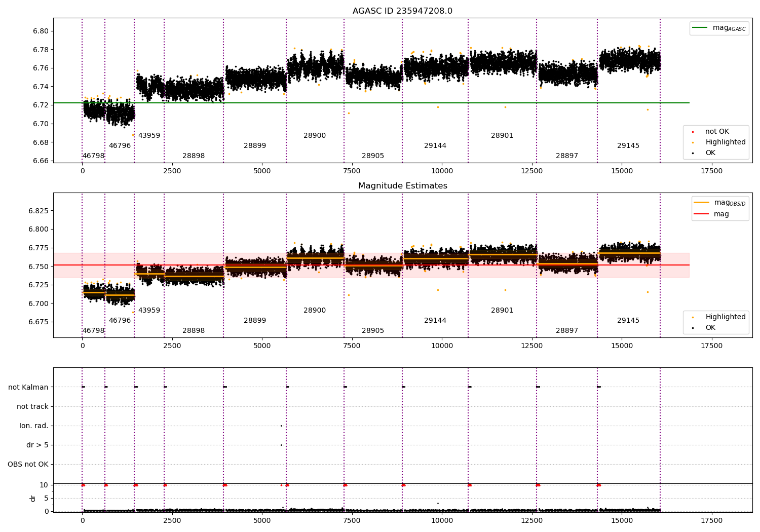
Task: Click obsid label 28900 in Magnitude Estimates plot
Action: click(315, 311)
